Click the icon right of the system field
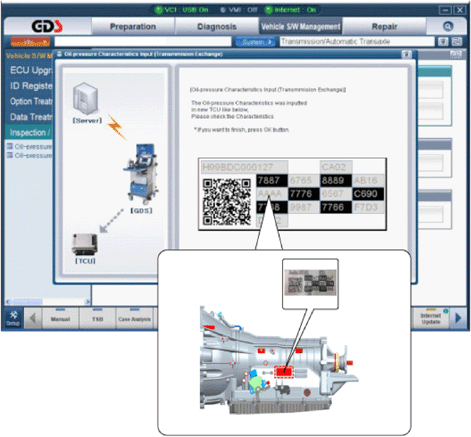This screenshot has height=437, width=471. coord(443,42)
